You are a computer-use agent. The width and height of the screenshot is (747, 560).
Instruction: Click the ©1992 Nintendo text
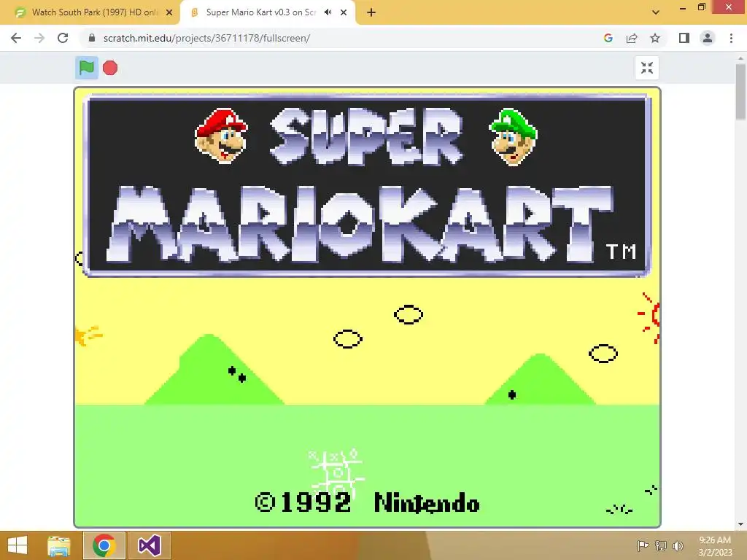tap(368, 503)
